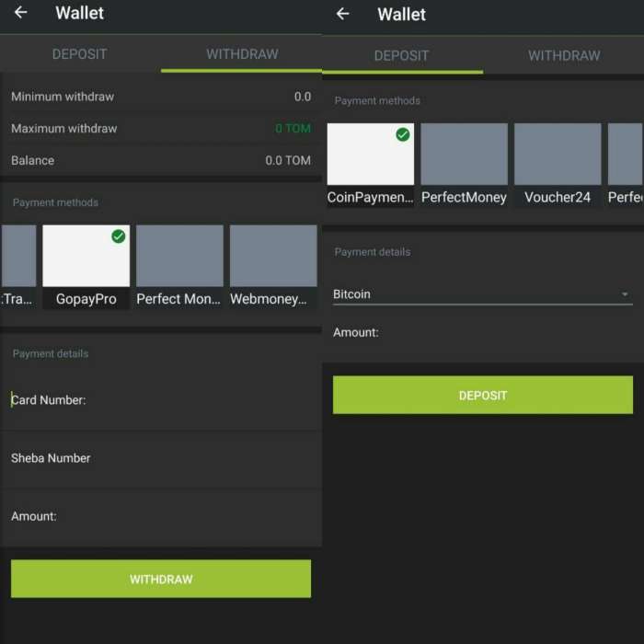The image size is (644, 644).
Task: Choose the Webmoney payment method for withdrawal
Action: pos(273,267)
